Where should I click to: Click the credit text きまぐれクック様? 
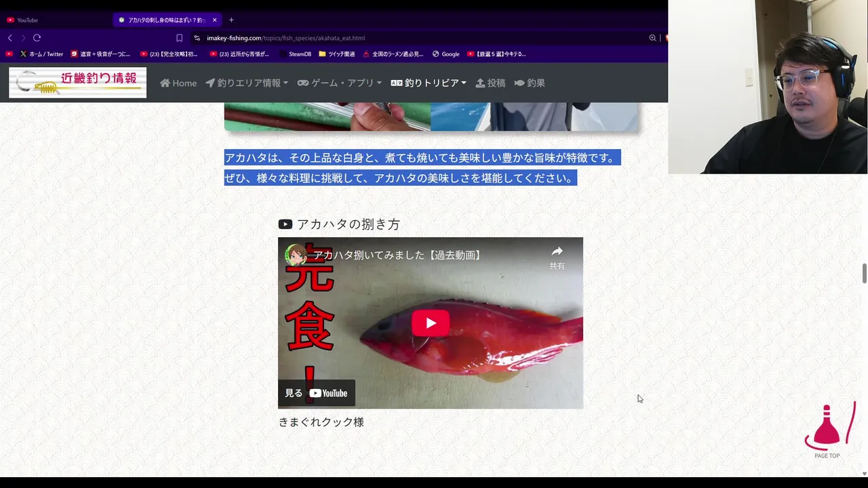(x=321, y=422)
